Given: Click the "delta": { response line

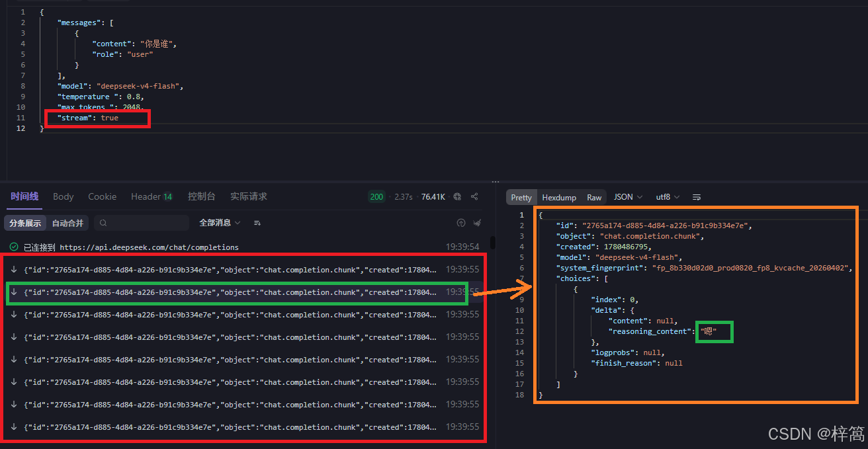Looking at the screenshot, I should pyautogui.click(x=612, y=310).
